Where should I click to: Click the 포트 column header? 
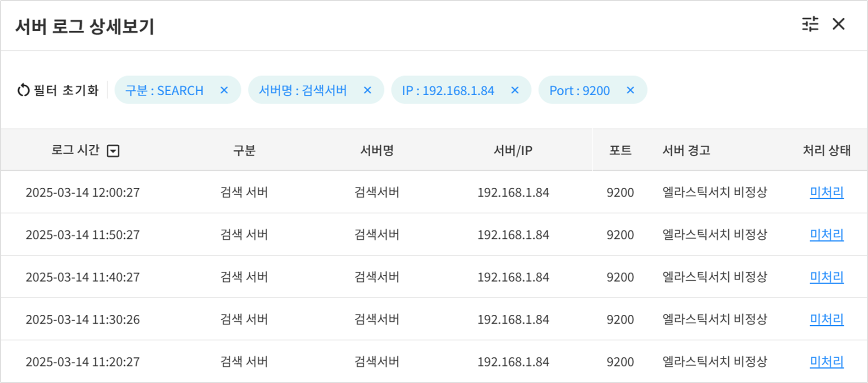tap(620, 150)
